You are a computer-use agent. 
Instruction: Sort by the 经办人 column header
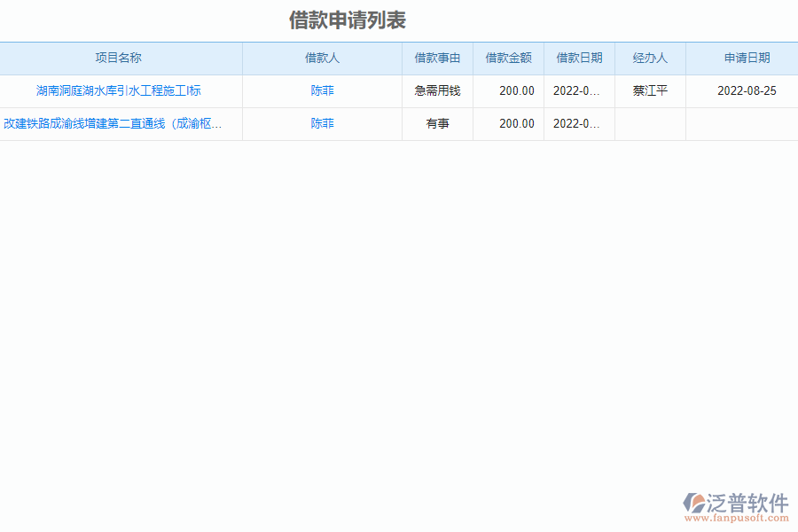coord(650,58)
